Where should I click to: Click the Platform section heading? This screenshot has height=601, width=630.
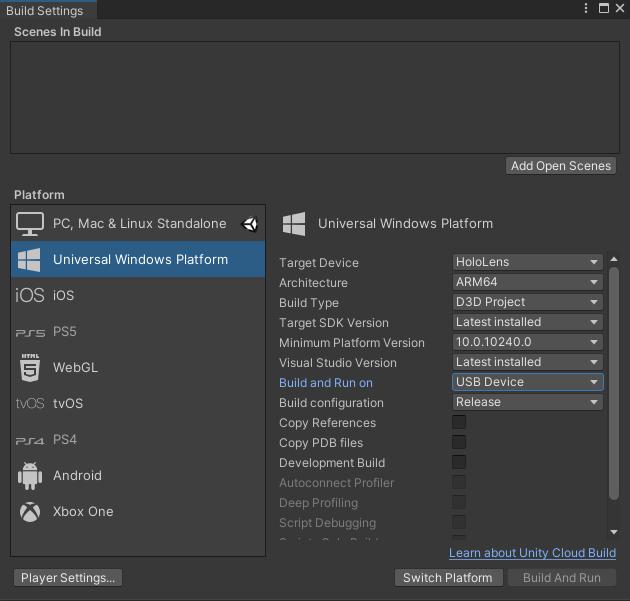[39, 195]
